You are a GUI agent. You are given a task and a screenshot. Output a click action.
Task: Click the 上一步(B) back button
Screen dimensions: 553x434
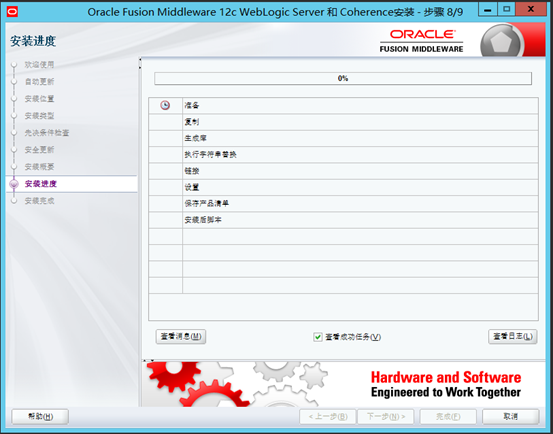[x=328, y=417]
